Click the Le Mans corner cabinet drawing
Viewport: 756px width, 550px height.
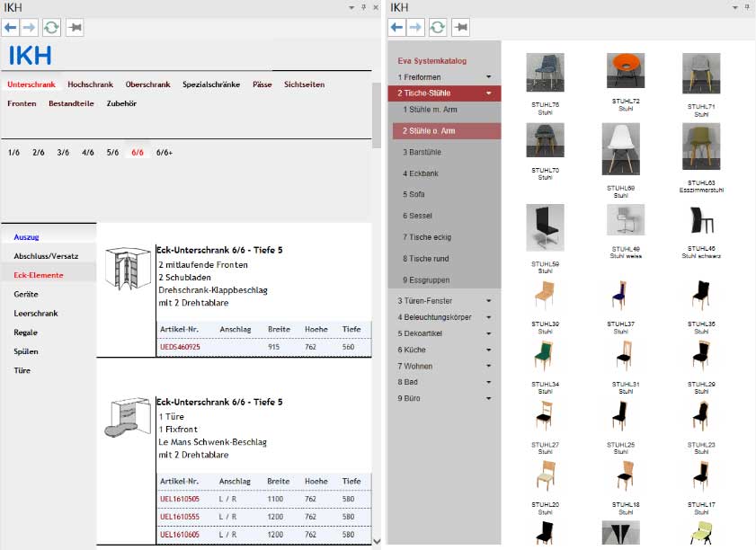[125, 421]
